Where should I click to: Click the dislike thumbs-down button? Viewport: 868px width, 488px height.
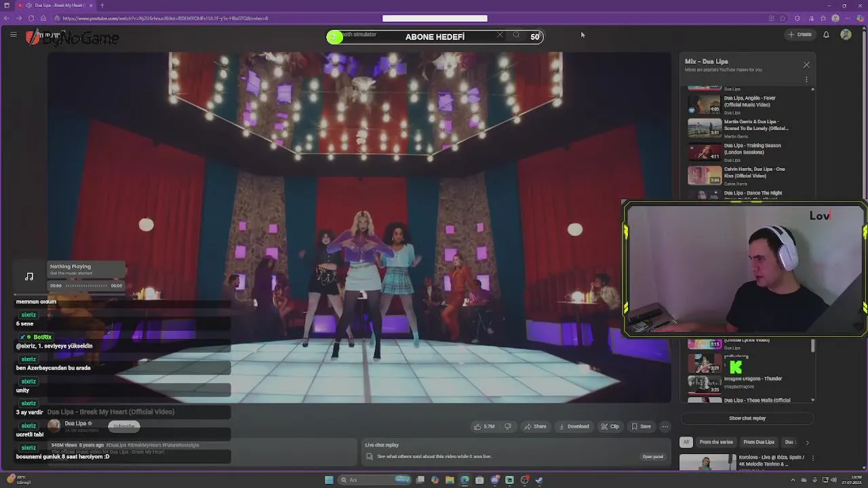(508, 426)
